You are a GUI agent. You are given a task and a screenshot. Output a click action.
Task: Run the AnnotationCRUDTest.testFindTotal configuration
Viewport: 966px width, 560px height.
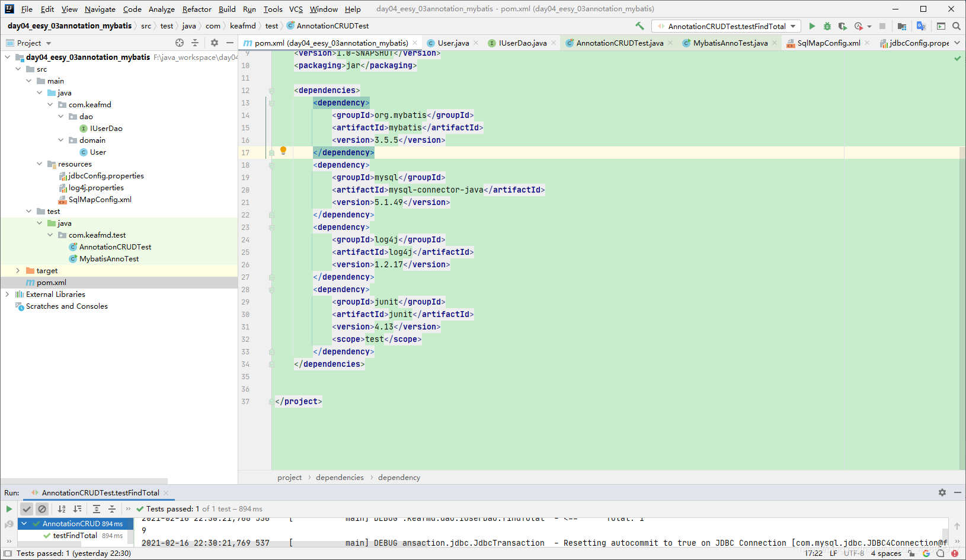point(812,26)
